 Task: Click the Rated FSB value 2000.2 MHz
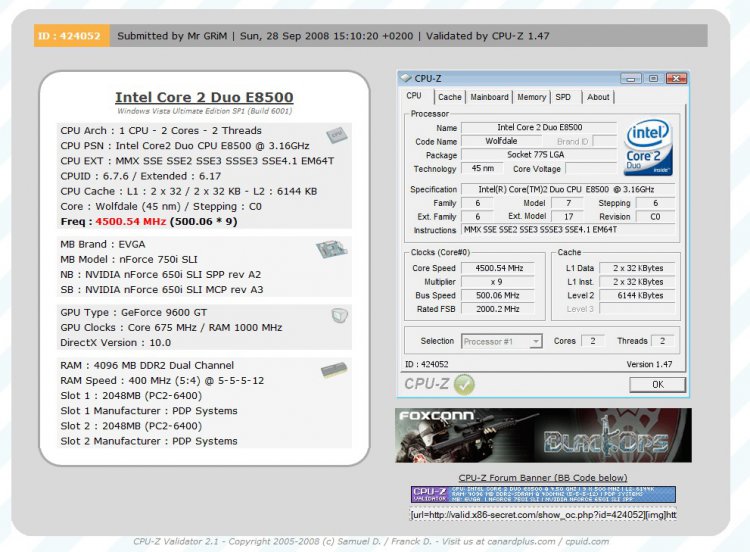(x=498, y=309)
